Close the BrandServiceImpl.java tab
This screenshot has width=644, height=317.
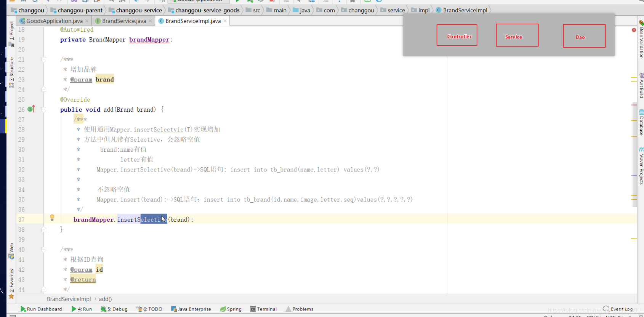tap(225, 21)
